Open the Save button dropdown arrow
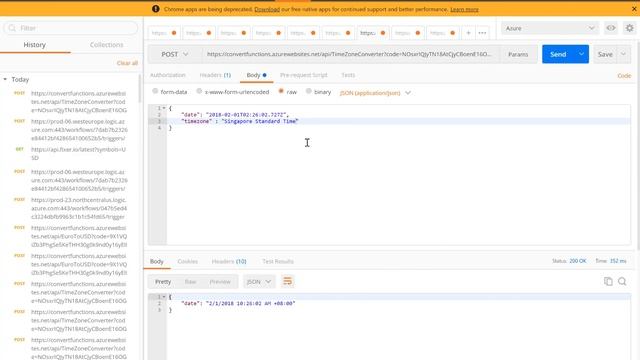This screenshot has width=640, height=360. tap(623, 54)
